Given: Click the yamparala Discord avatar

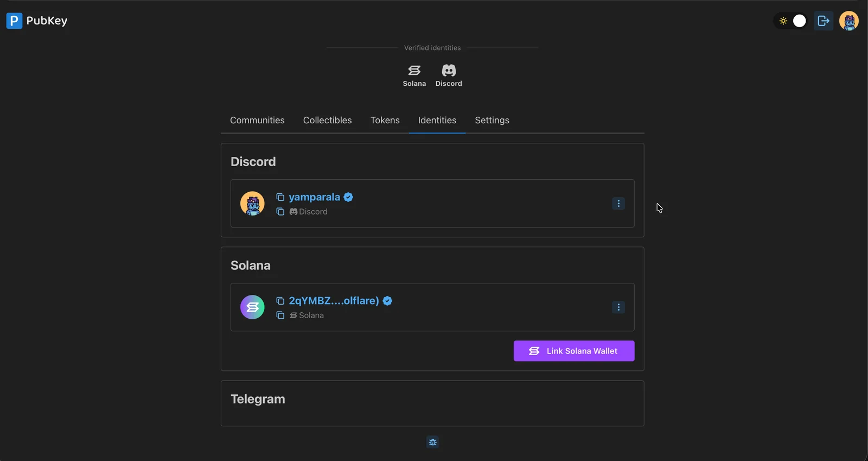Looking at the screenshot, I should [252, 204].
